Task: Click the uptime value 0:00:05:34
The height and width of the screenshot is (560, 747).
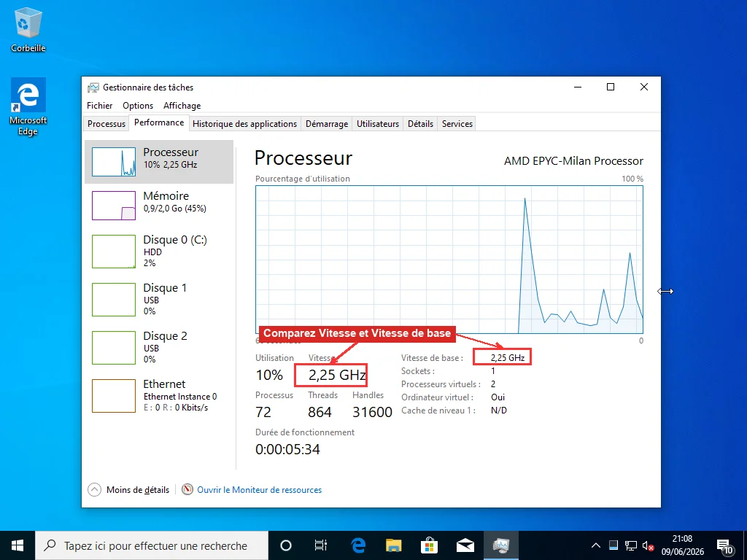Action: coord(287,449)
